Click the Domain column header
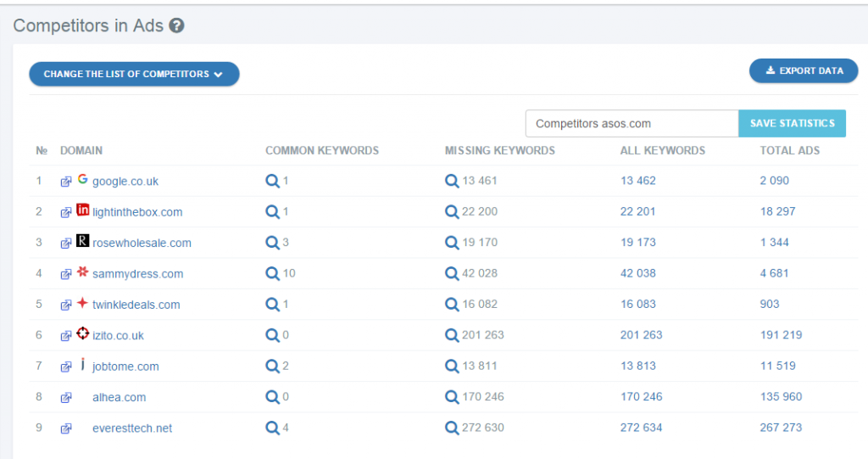 81,151
